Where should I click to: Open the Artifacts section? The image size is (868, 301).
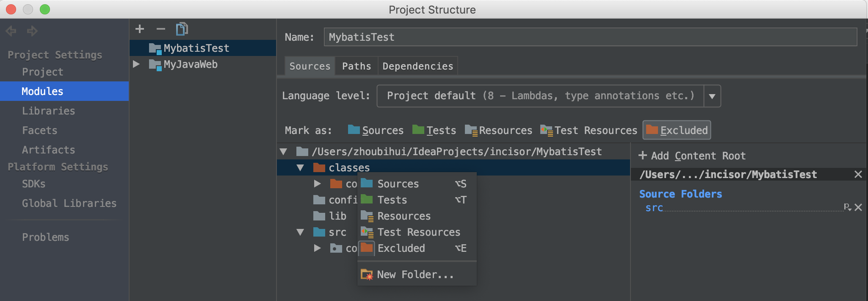48,150
